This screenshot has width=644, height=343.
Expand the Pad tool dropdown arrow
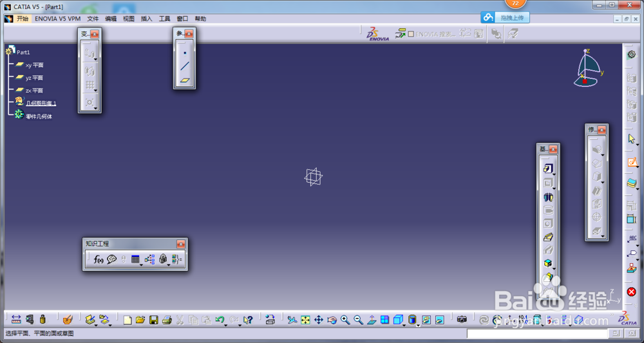click(554, 174)
